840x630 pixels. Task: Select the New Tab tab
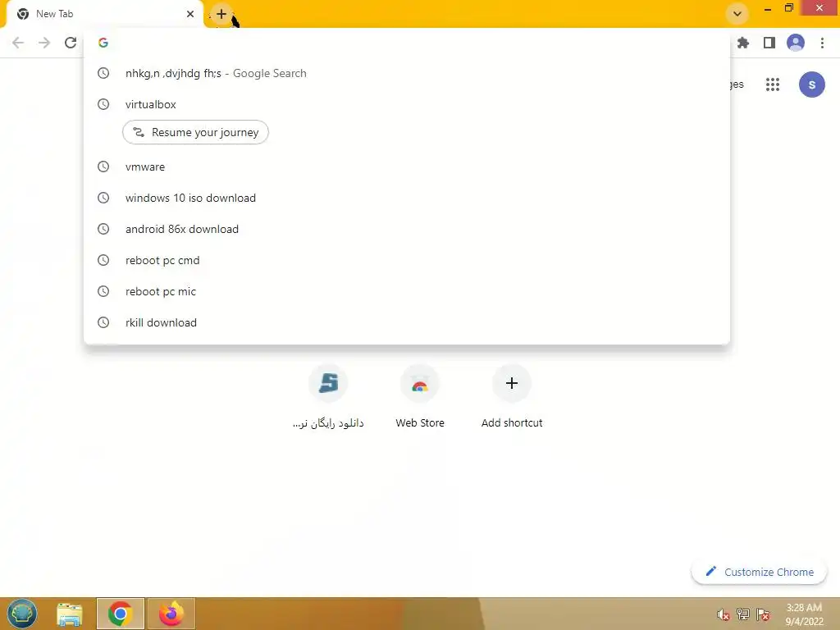tap(105, 14)
